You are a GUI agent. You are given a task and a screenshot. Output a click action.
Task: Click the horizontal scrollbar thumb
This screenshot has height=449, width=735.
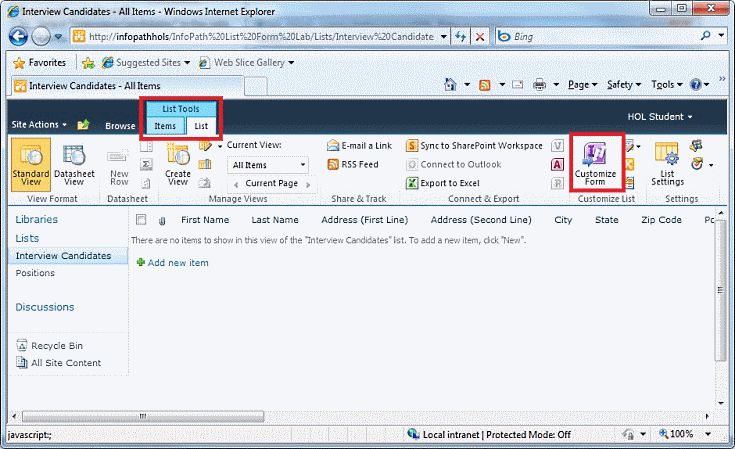(143, 416)
